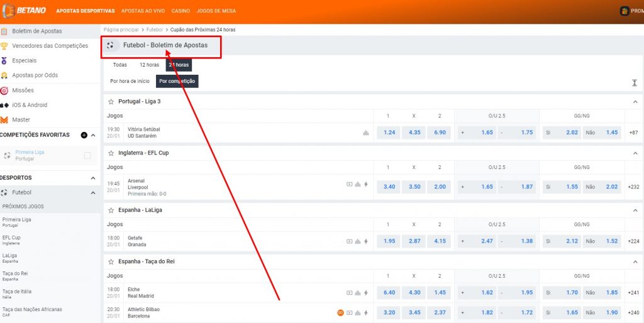This screenshot has width=644, height=323.
Task: Sort by Por hora de início
Action: coord(130,81)
